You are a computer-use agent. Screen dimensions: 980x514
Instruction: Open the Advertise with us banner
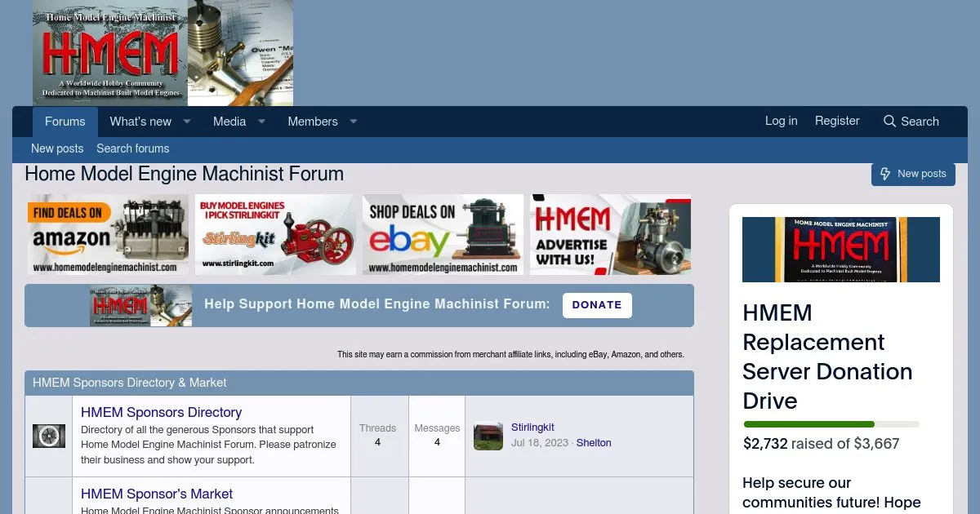[x=610, y=234]
